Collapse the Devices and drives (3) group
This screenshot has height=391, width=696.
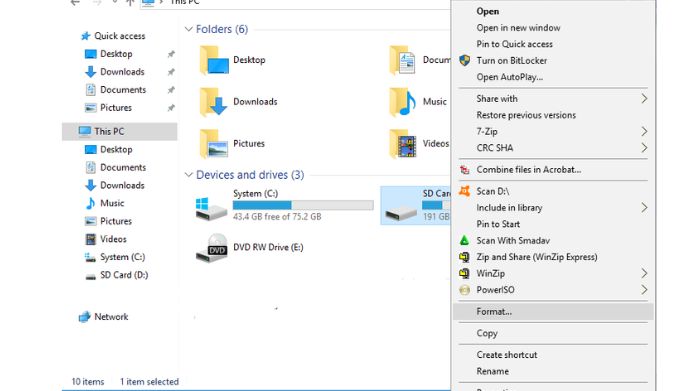point(189,175)
